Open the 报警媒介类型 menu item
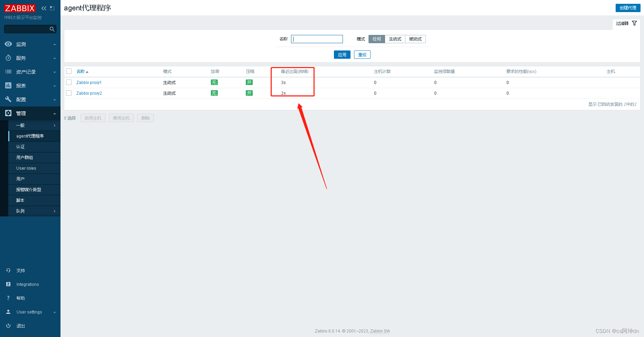Viewport: 644px width, 337px height. (x=34, y=189)
